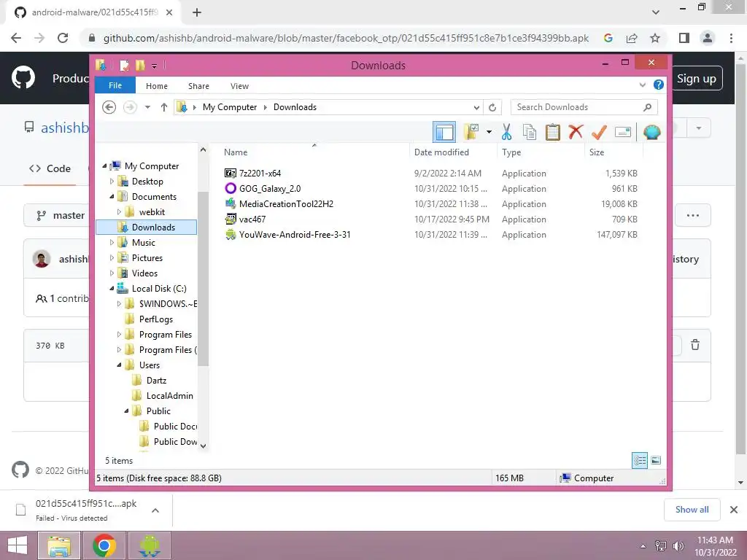This screenshot has width=747, height=560.
Task: Click the preview pane layout icon in toolbar
Action: click(x=444, y=132)
